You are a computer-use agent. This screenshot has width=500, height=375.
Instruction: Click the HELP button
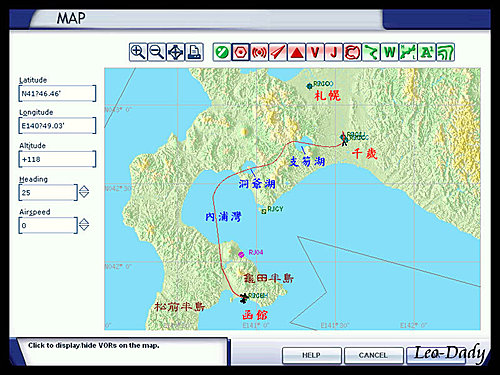coord(311,355)
